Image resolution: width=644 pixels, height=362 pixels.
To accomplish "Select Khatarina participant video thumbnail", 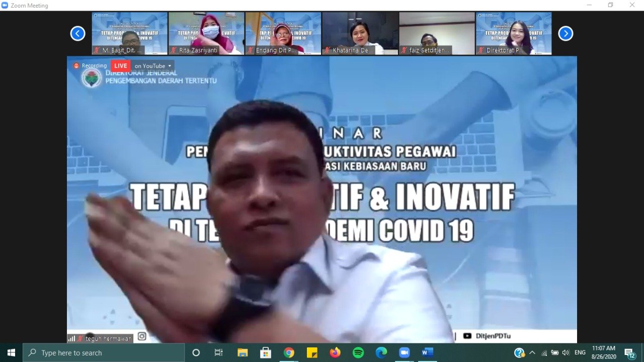I will pos(360,33).
